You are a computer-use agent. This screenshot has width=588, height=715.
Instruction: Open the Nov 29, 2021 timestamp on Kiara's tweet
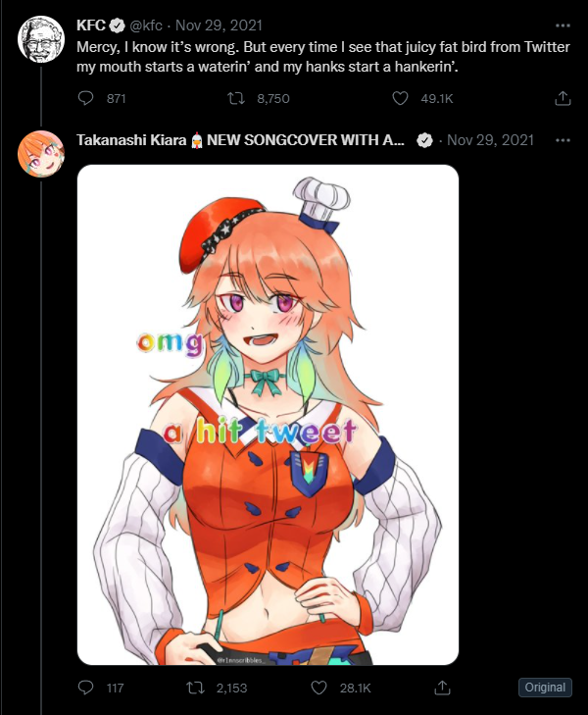click(490, 140)
